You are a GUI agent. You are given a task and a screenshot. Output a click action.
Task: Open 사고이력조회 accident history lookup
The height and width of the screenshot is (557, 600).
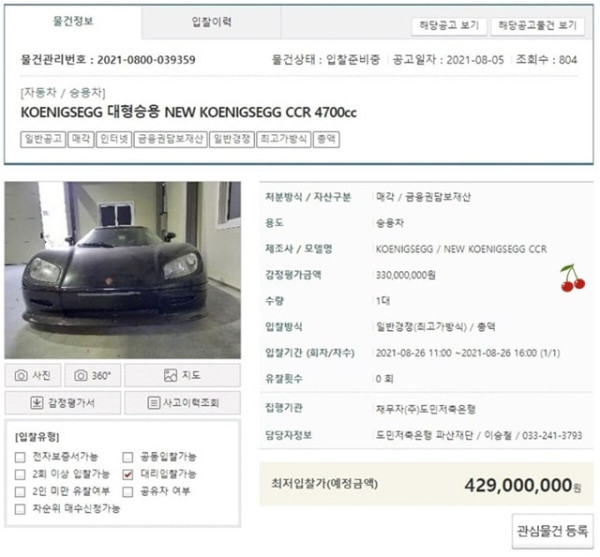click(182, 402)
